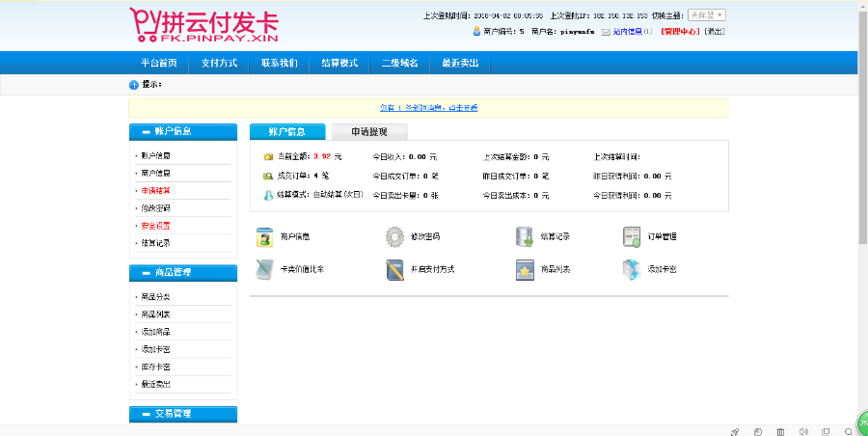Viewport: 868px width, 436px height.
Task: Open 商品列表 link in the sidebar
Action: click(x=155, y=314)
